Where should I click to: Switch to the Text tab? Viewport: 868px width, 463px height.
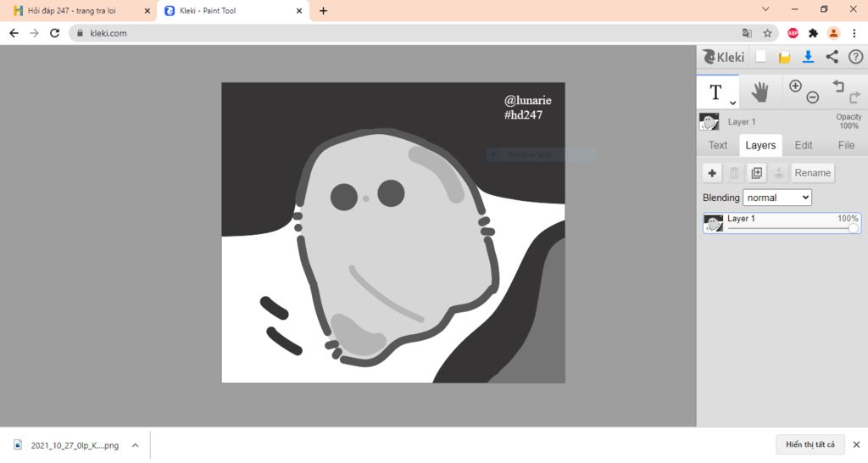(x=718, y=145)
